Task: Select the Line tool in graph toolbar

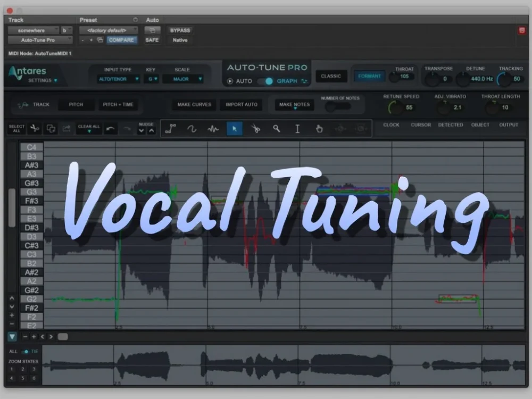Action: [x=170, y=129]
